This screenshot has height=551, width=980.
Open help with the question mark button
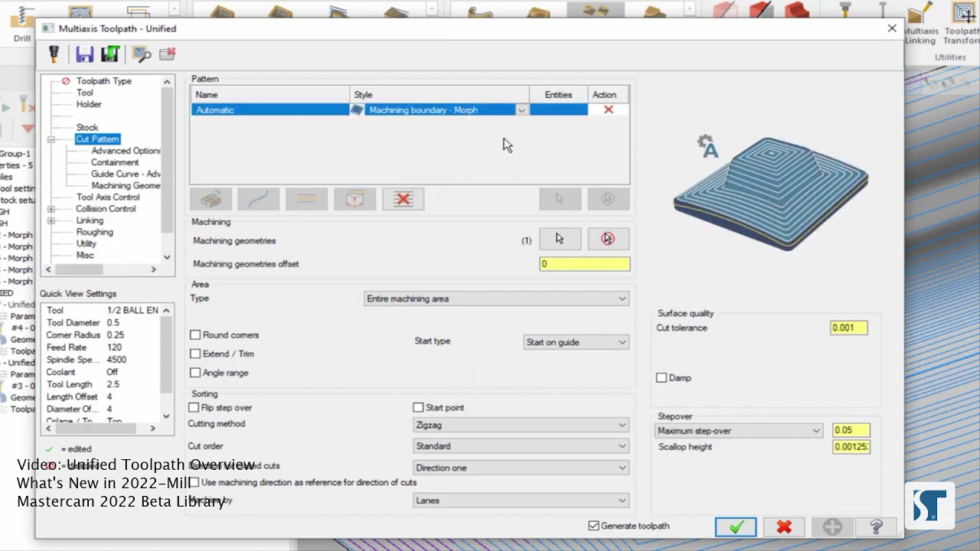(877, 527)
